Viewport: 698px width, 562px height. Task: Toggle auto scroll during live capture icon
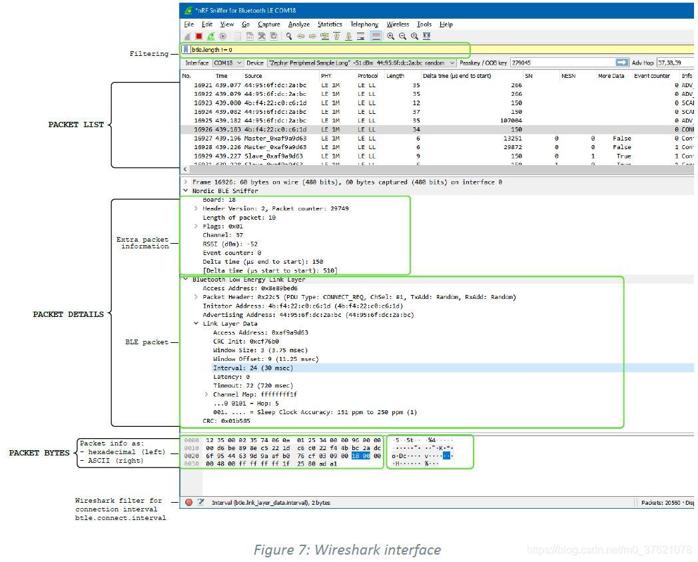point(361,37)
